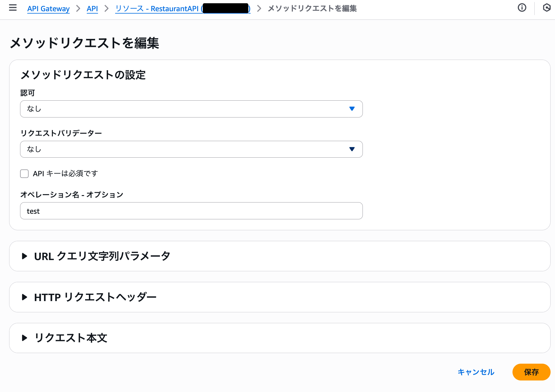Viewport: 555px width, 392px height.
Task: Click the breadcrumb chevron after API Gateway
Action: 78,9
